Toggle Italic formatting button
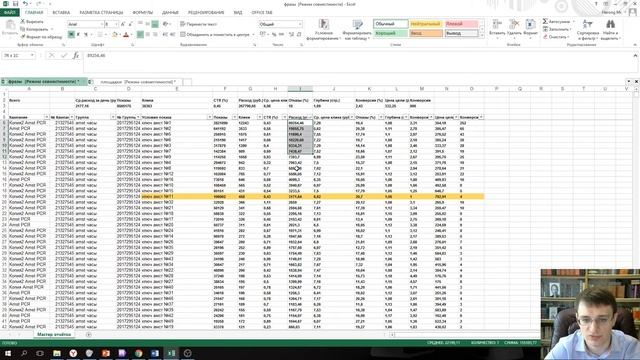Image resolution: width=640 pixels, height=360 pixels. (78, 35)
